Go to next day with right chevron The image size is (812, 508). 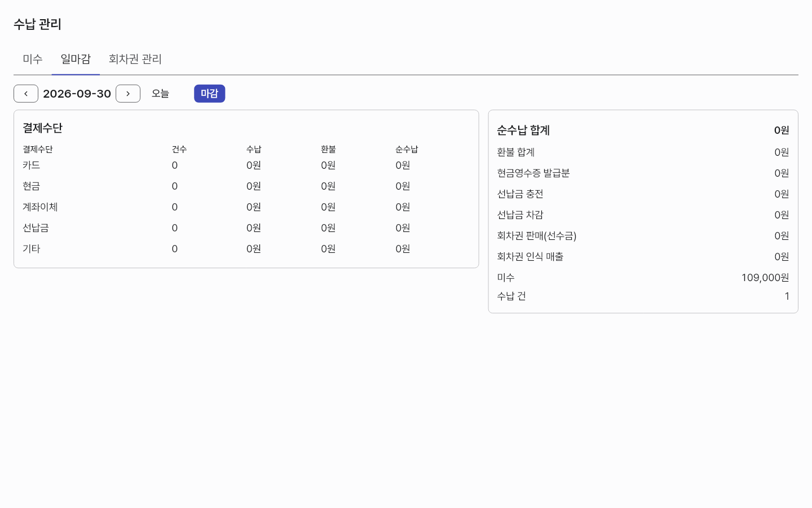pos(128,94)
